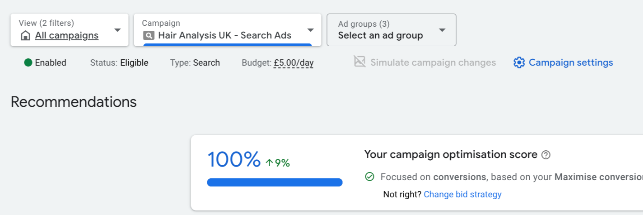
Task: Expand the Campaign selector dropdown arrow
Action: pos(310,30)
